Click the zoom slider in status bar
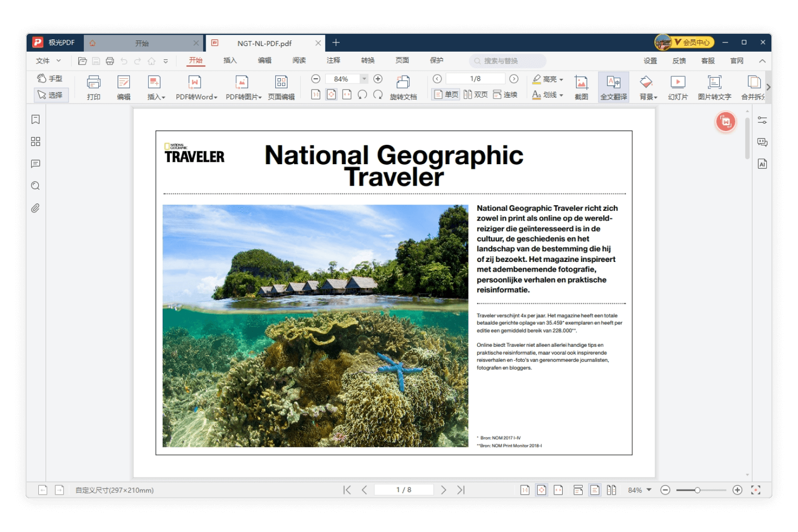Viewport: 798px width, 532px height. point(701,490)
